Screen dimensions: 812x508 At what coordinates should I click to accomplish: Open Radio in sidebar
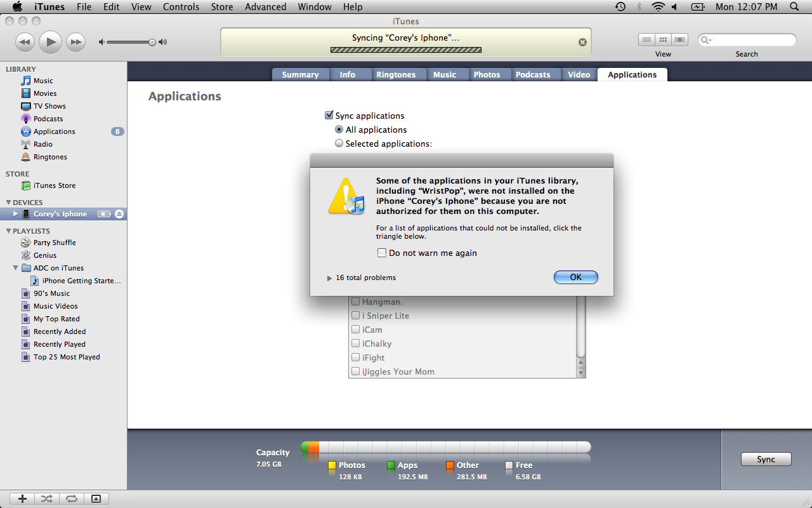pos(43,144)
